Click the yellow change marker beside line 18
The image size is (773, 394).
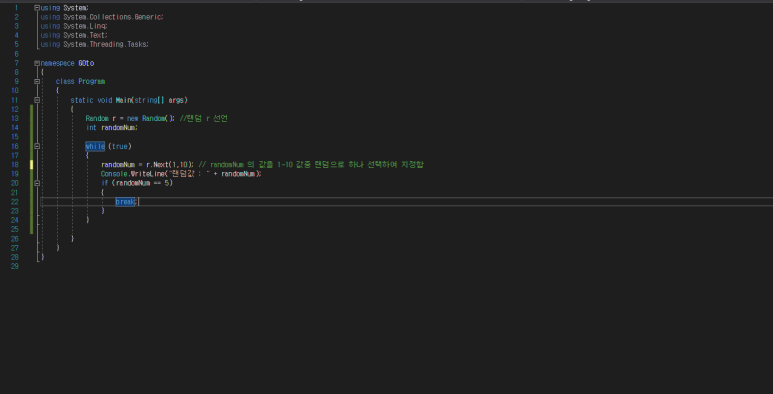[x=32, y=165]
